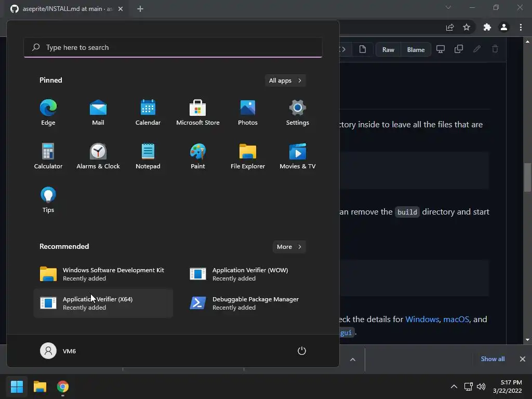Click the power button in Start menu
The width and height of the screenshot is (532, 399).
[302, 351]
